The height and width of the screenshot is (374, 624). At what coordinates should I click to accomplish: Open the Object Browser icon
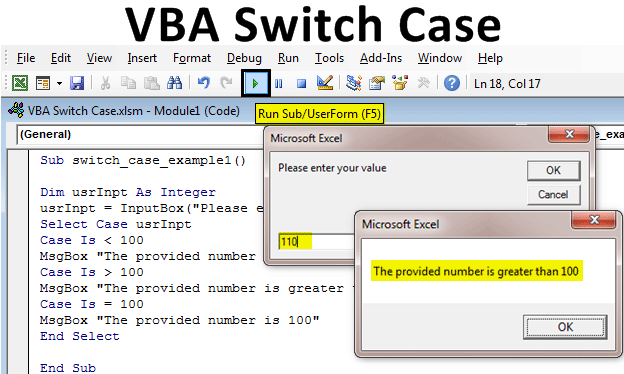(400, 83)
